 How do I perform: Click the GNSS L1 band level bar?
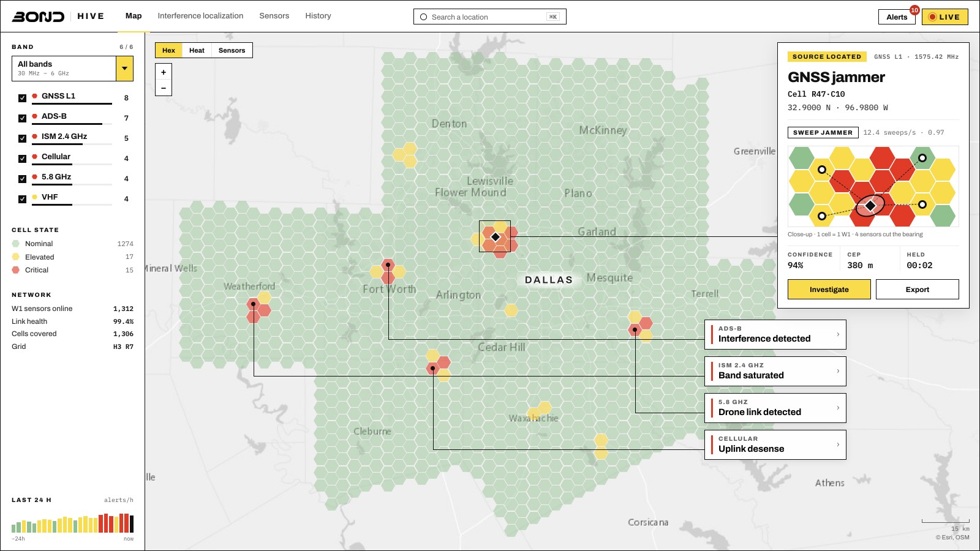72,103
